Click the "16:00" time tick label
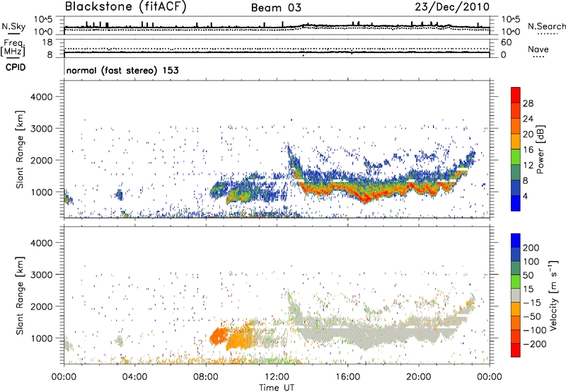Screen dimensions: 566x392 [x=347, y=377]
